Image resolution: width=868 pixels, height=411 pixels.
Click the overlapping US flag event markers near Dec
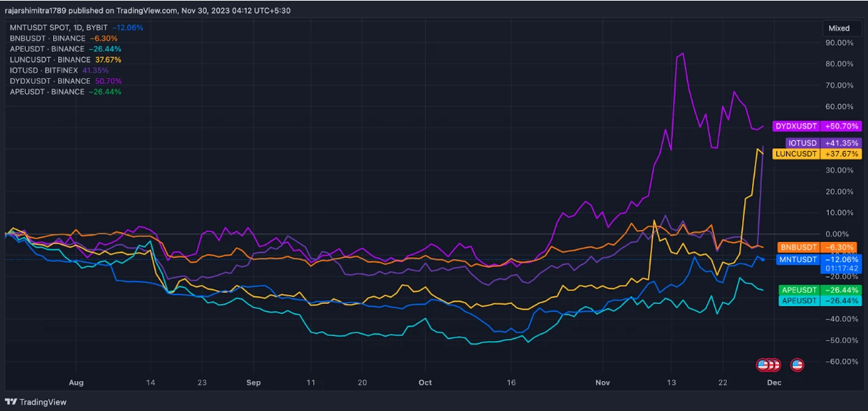[x=767, y=364]
